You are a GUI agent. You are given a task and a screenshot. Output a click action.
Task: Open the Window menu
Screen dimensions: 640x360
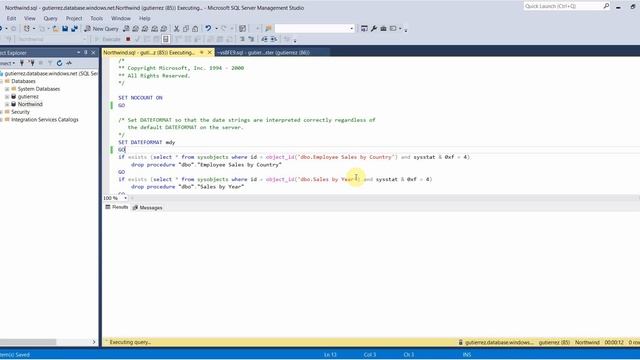pos(121,18)
